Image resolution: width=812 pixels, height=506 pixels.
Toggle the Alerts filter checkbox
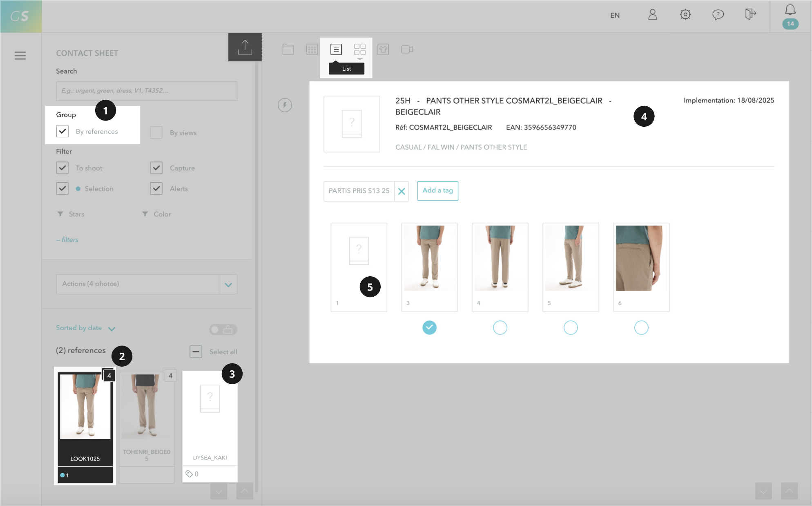coord(156,188)
